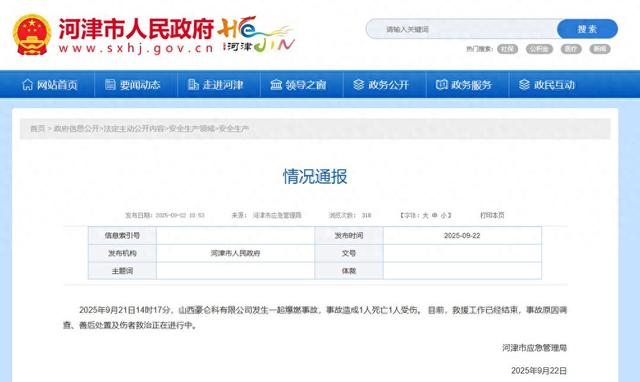Viewport: 640px width, 382px height.
Task: Click the 发布日期 timestamp text
Action: point(165,215)
